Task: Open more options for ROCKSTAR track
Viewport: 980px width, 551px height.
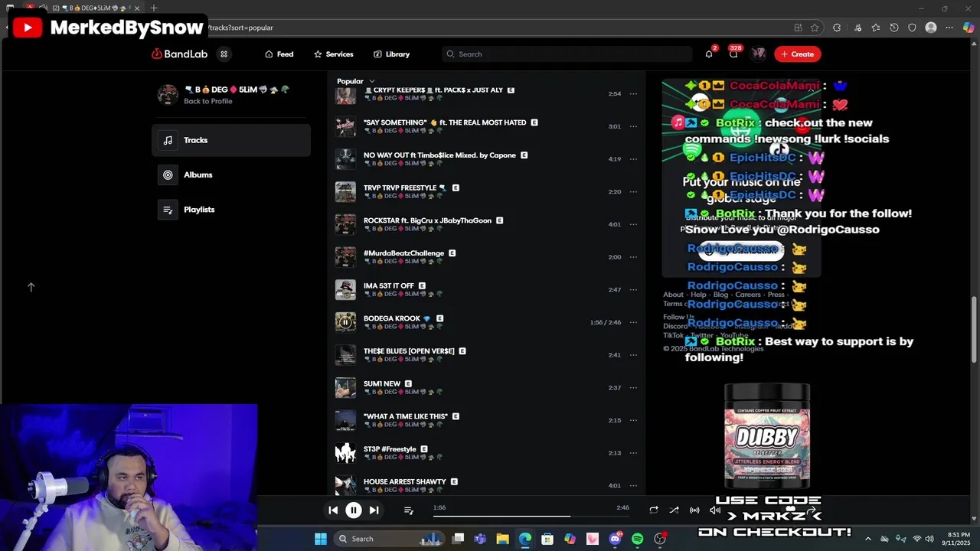Action: coord(633,224)
